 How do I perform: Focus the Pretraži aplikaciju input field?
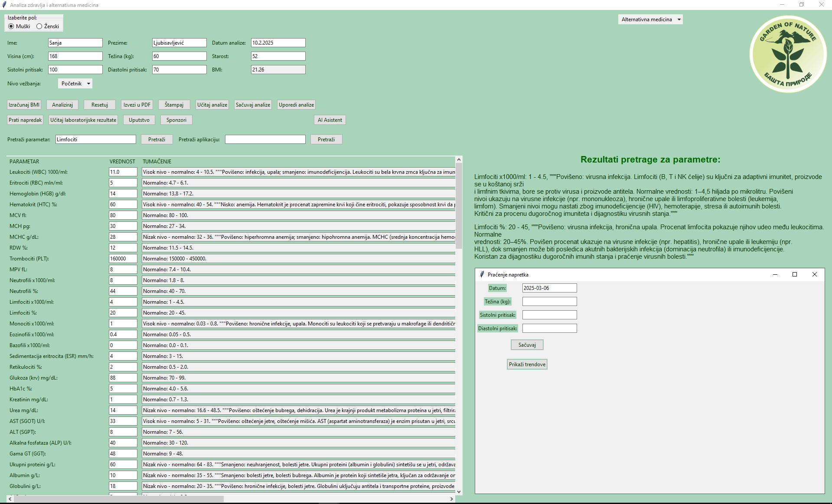(x=265, y=140)
